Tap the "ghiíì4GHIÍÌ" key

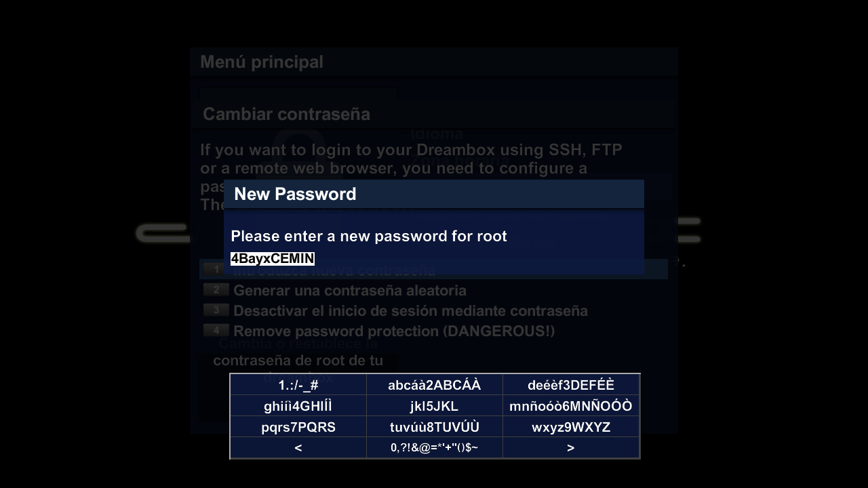coord(298,406)
